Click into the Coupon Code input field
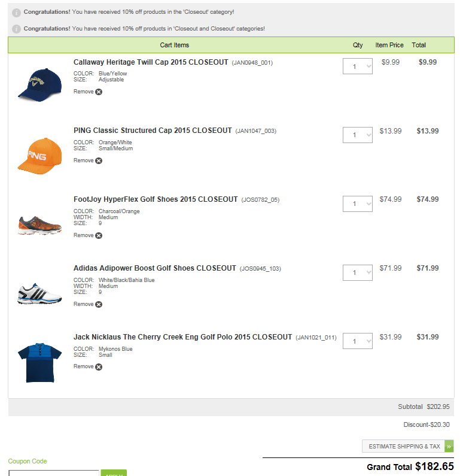Image resolution: width=460 pixels, height=476 pixels. [x=54, y=473]
